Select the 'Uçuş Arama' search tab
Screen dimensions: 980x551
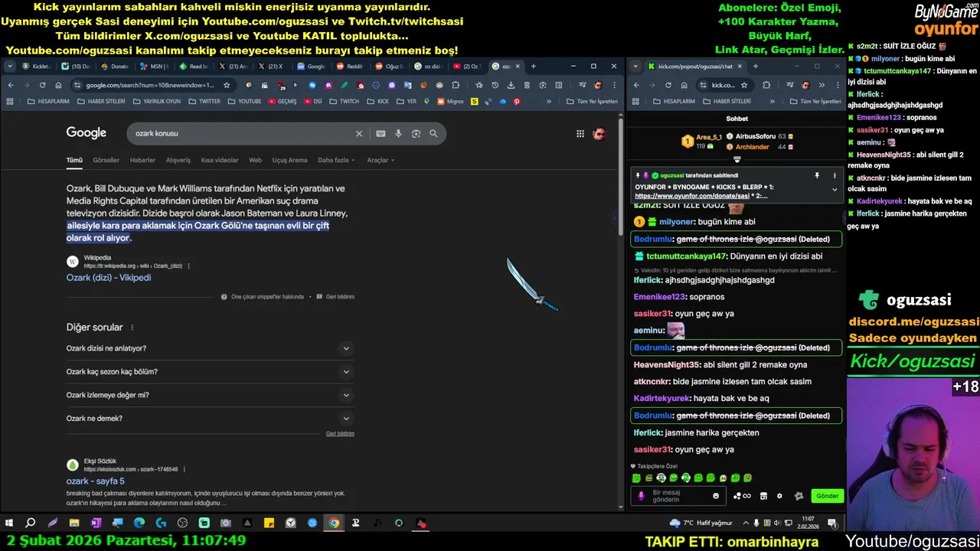[289, 160]
